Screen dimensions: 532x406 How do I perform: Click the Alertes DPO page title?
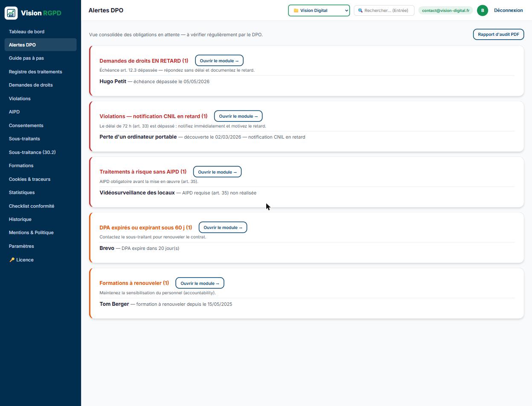106,10
